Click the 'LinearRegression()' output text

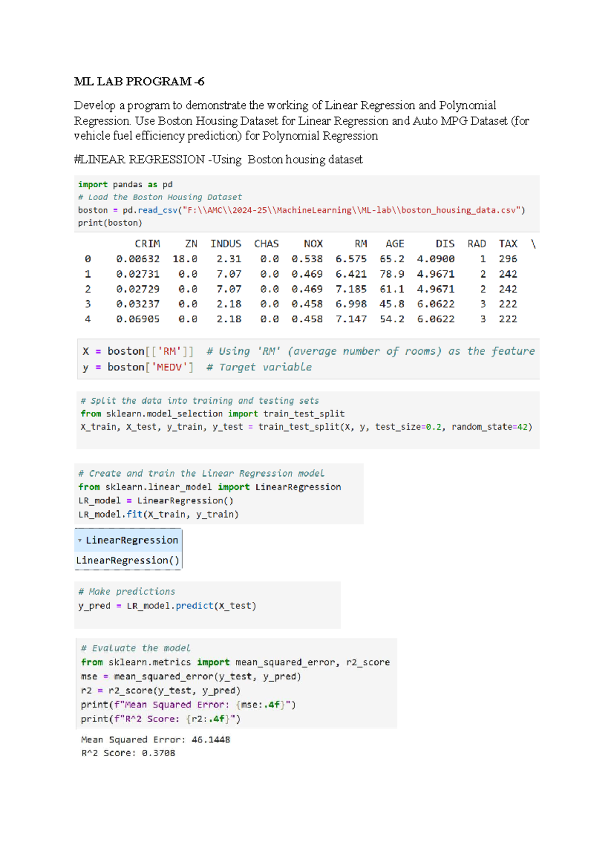128,561
